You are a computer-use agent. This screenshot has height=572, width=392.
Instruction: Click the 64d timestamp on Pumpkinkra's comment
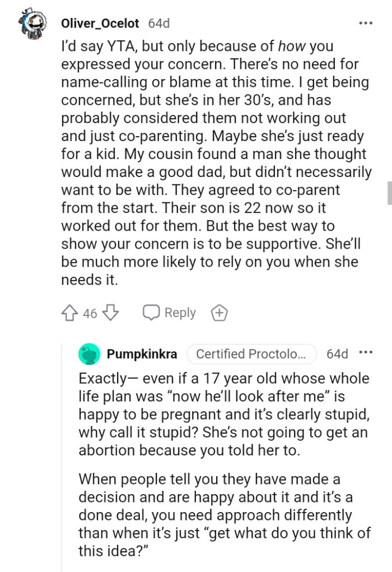(338, 354)
